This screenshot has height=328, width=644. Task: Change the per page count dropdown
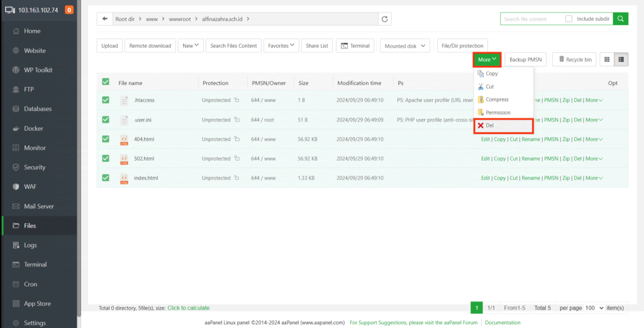click(x=594, y=308)
